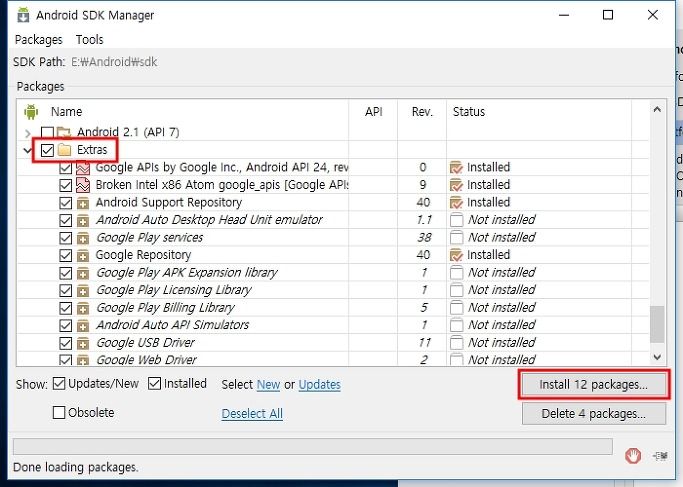Image resolution: width=683 pixels, height=487 pixels.
Task: Click the broken package icon for Google APIs by Google Inc.
Action: click(x=83, y=168)
